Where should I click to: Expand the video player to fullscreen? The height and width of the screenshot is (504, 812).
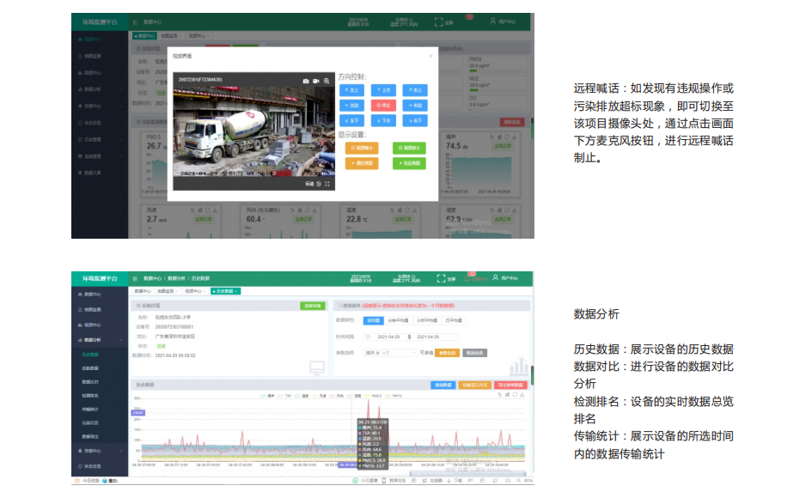coord(327,184)
